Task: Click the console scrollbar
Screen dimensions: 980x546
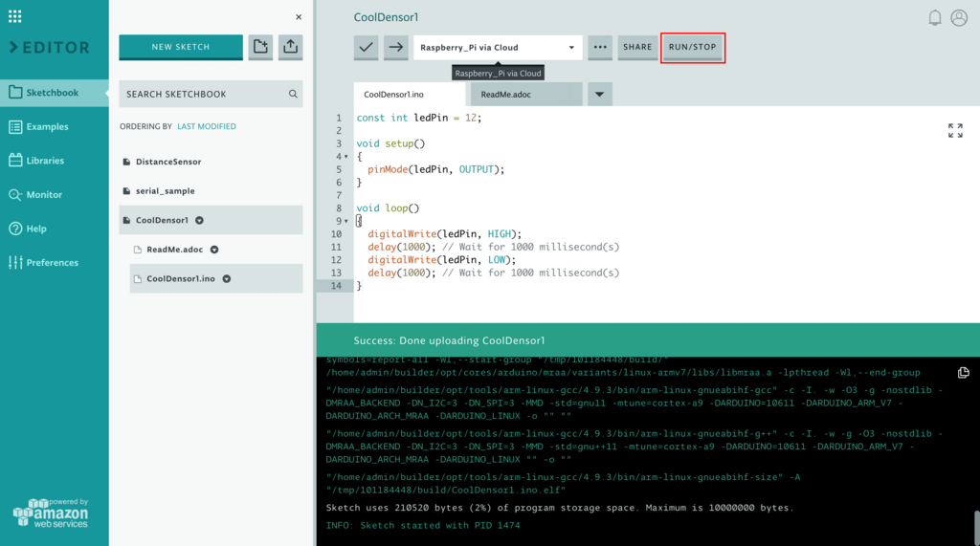Action: pos(976,528)
